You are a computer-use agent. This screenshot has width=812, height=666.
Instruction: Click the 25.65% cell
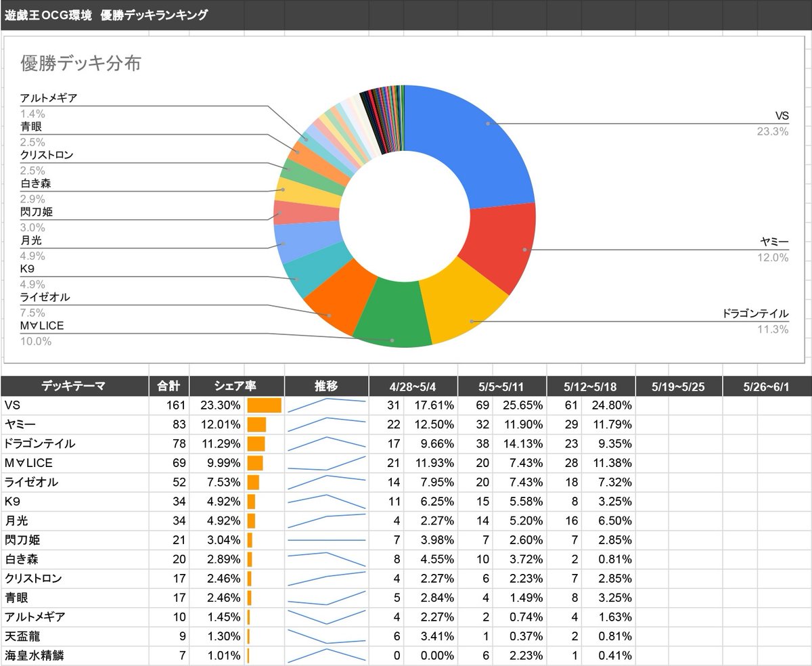pyautogui.click(x=520, y=405)
